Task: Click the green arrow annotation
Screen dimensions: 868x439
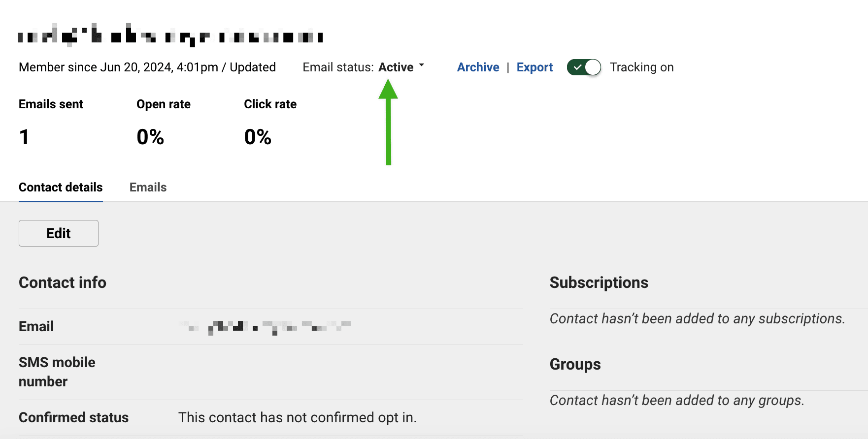Action: tap(388, 123)
